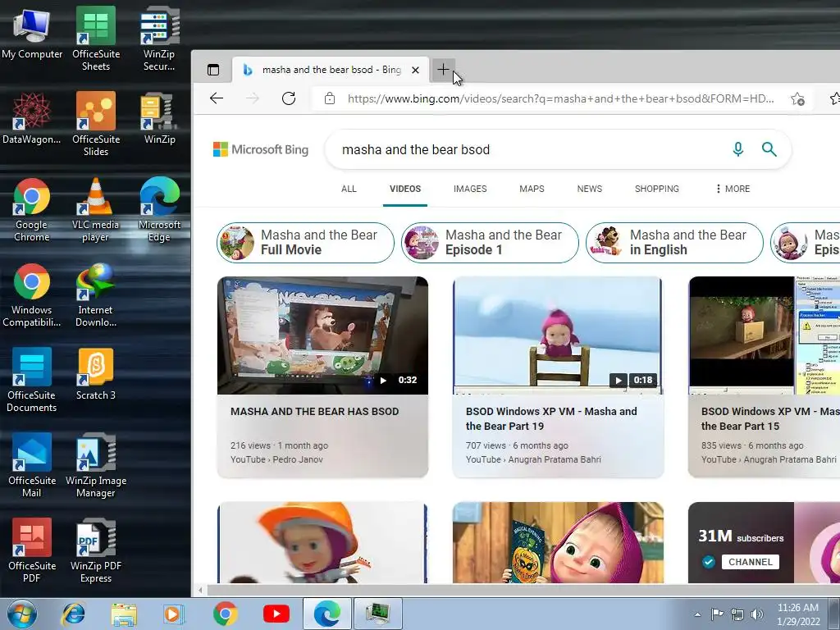
Task: Open Windows Explorer folder on taskbar
Action: [124, 614]
